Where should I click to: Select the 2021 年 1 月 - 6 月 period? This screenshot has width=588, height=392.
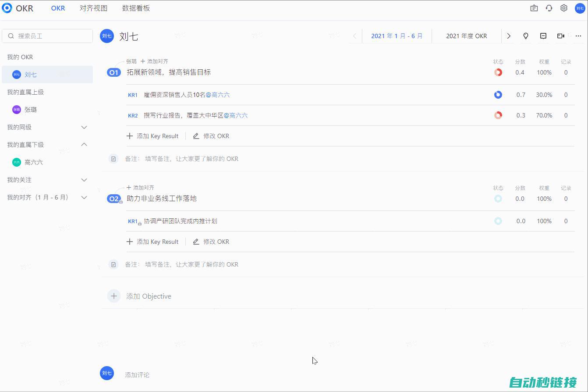click(x=397, y=36)
